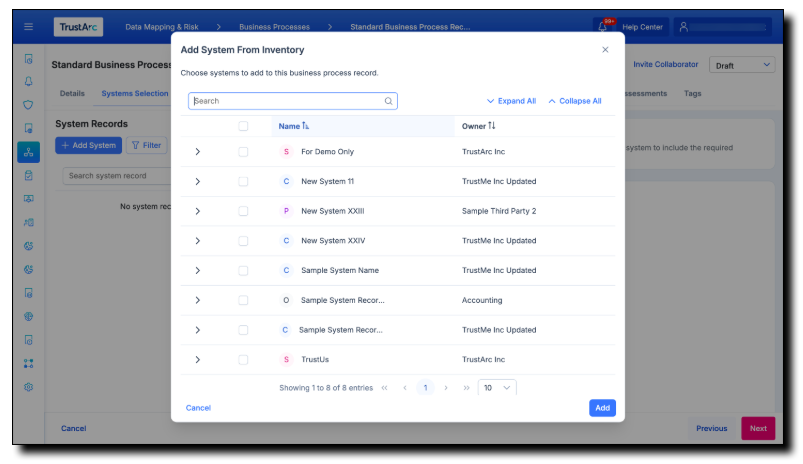Click the systems search input field
The width and height of the screenshot is (803, 464).
tap(285, 101)
